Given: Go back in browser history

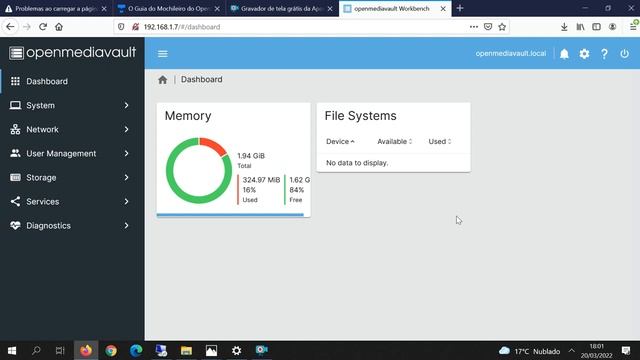Looking at the screenshot, I should point(10,27).
